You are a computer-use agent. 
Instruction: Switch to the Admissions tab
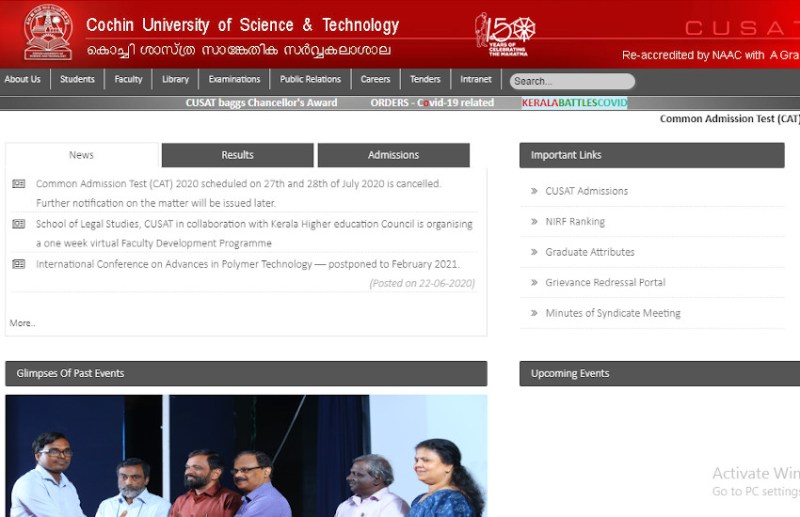393,155
